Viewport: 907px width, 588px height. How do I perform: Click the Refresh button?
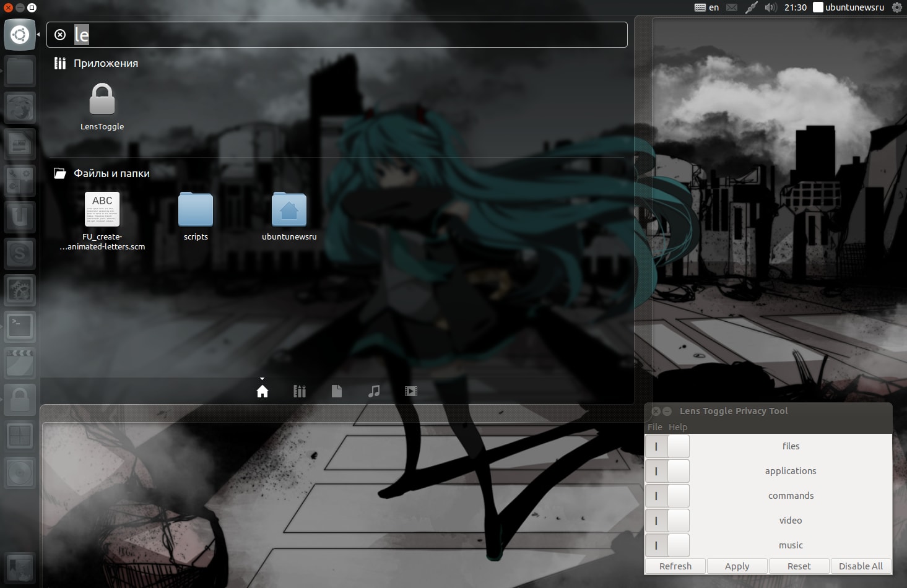pyautogui.click(x=675, y=566)
